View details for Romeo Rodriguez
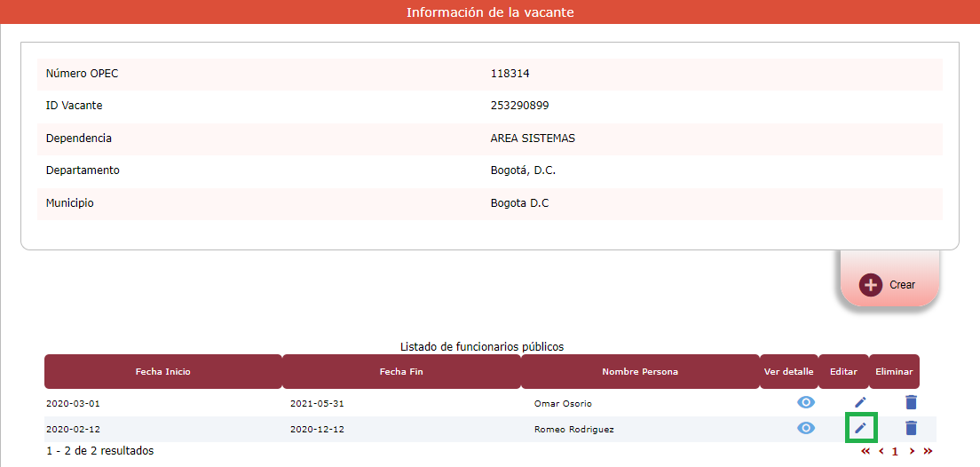980x467 pixels. (x=806, y=428)
